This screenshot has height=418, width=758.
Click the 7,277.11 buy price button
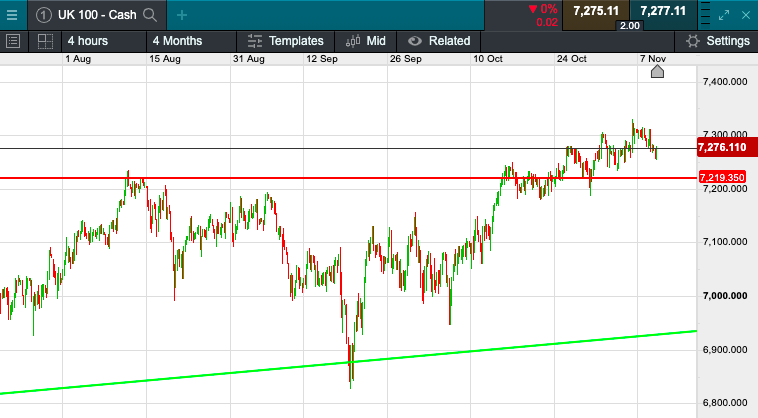pyautogui.click(x=663, y=11)
